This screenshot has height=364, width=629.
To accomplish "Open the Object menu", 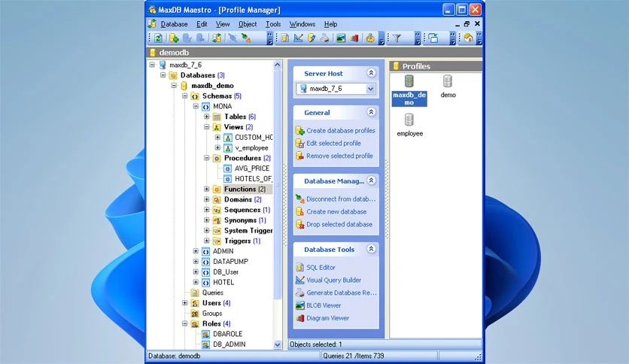I will pos(248,24).
